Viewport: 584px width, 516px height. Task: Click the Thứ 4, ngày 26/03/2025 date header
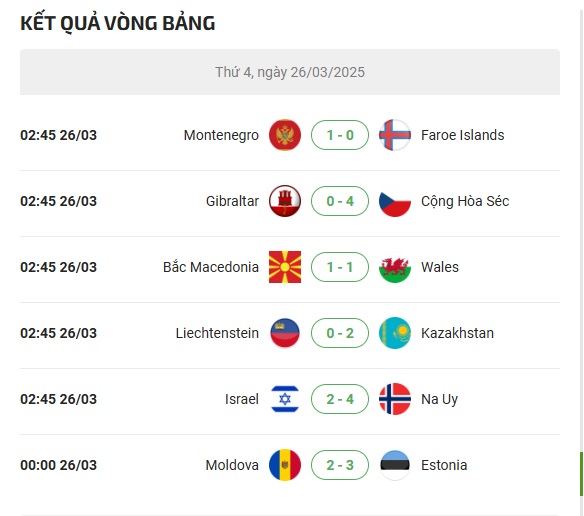pyautogui.click(x=290, y=72)
